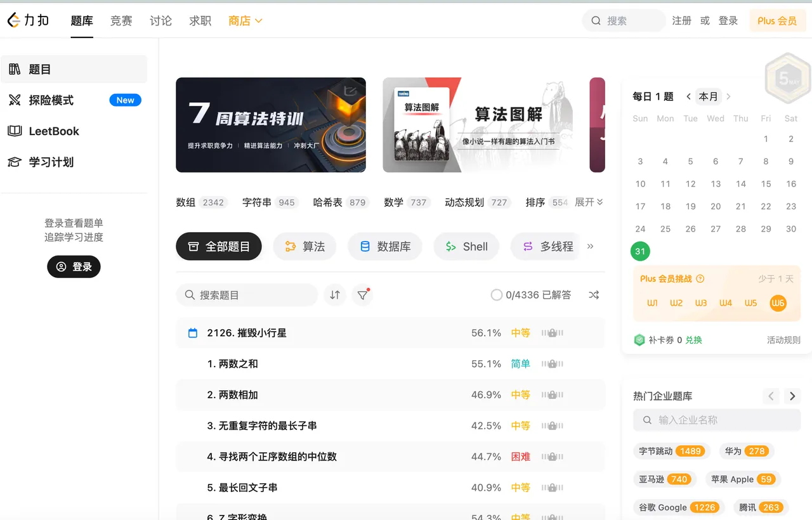The height and width of the screenshot is (520, 812).
Task: Open the 商店 dropdown menu
Action: pos(246,21)
